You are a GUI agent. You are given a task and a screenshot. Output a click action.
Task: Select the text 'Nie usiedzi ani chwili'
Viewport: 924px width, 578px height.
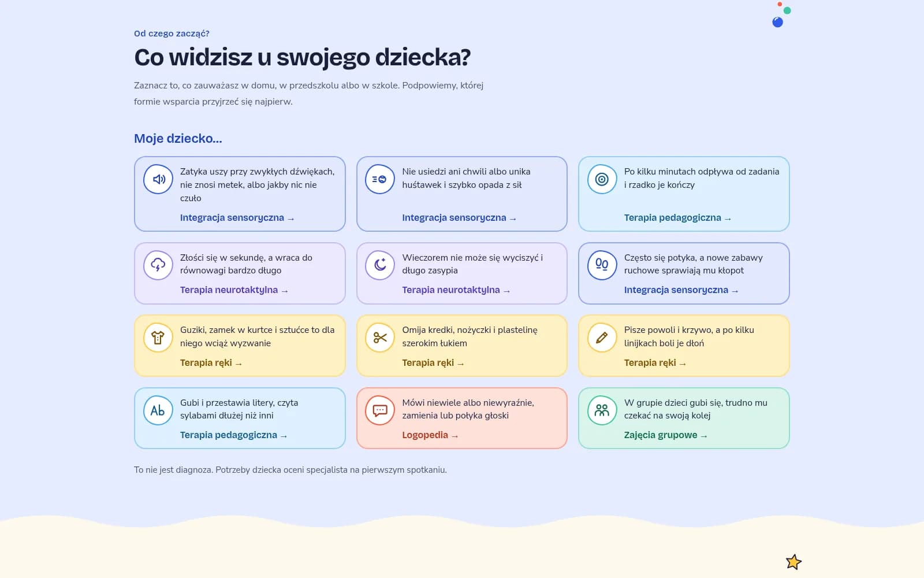click(x=445, y=172)
